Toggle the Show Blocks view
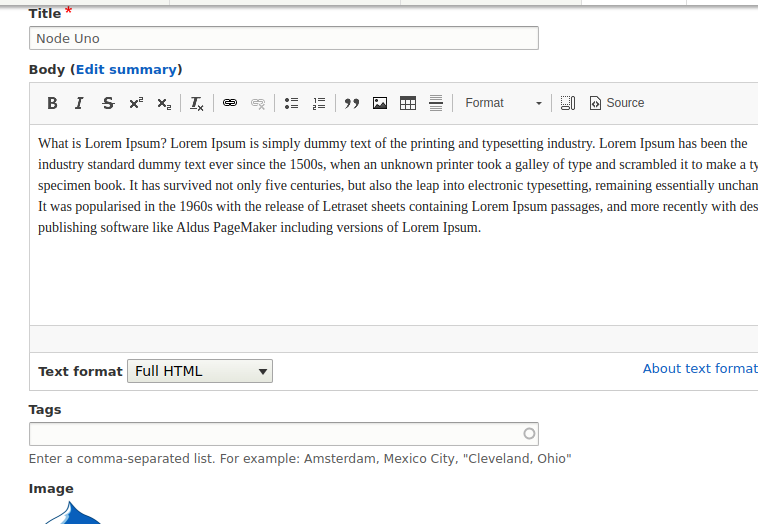This screenshot has width=758, height=524. click(x=568, y=103)
